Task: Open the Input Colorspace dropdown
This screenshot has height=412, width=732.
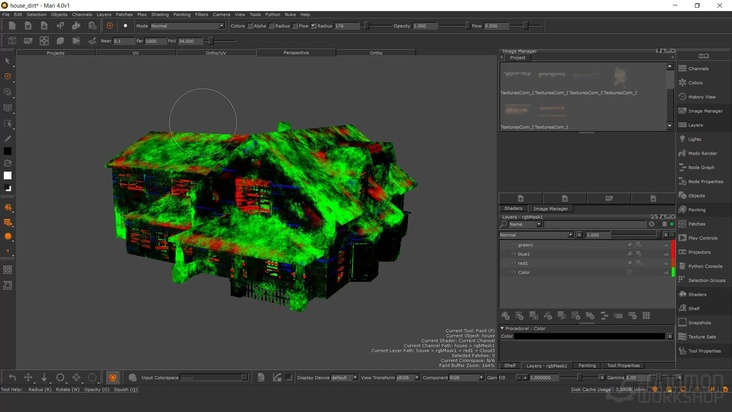Action: coord(214,377)
